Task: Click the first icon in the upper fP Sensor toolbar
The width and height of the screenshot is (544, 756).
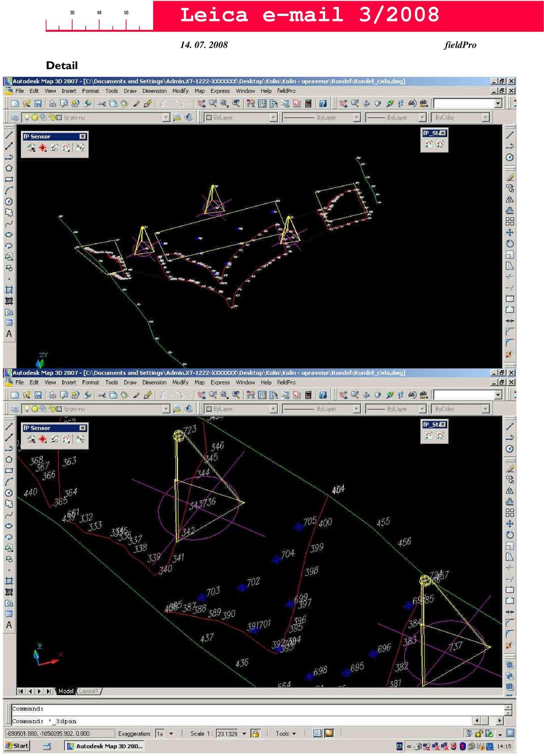Action: [x=31, y=147]
